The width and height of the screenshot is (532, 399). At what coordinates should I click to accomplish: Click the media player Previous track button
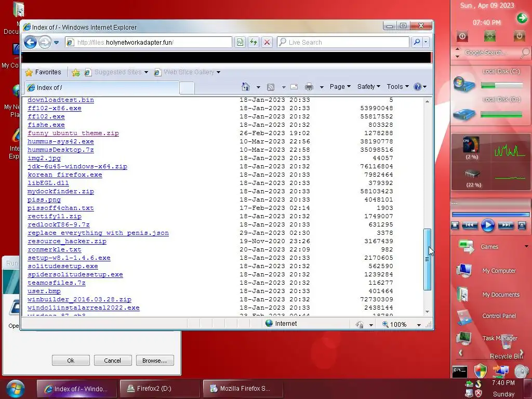tap(470, 225)
